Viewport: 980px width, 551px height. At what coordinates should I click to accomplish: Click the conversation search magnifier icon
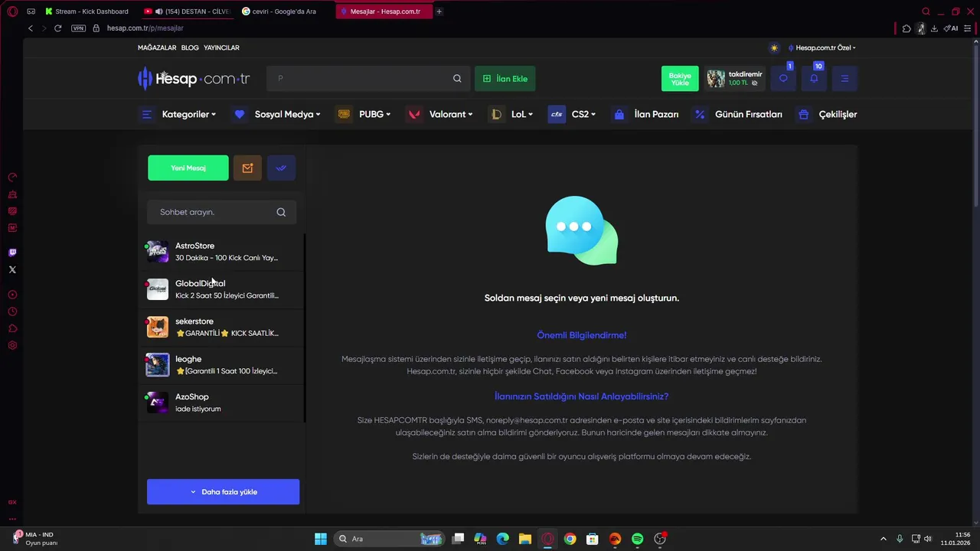pyautogui.click(x=281, y=212)
